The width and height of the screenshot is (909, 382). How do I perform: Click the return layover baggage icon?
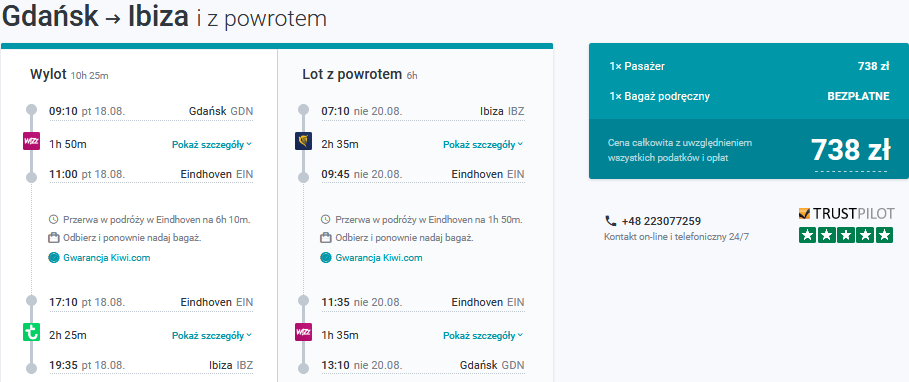[325, 238]
